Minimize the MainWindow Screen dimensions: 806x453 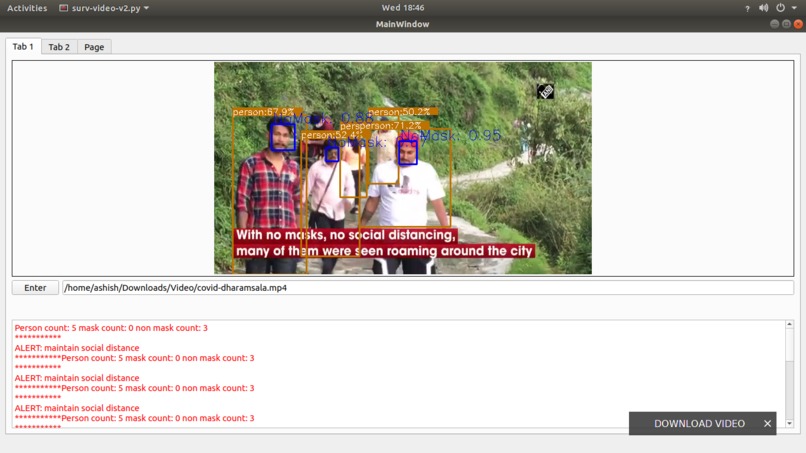(774, 24)
